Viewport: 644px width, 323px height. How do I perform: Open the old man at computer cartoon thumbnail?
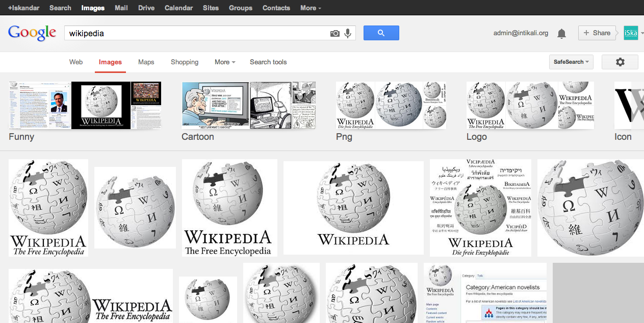216,105
